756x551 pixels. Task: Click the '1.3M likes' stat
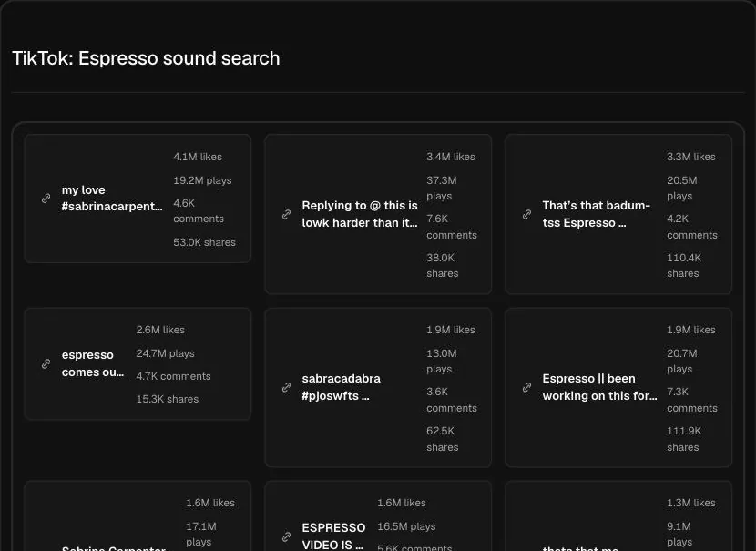691,503
